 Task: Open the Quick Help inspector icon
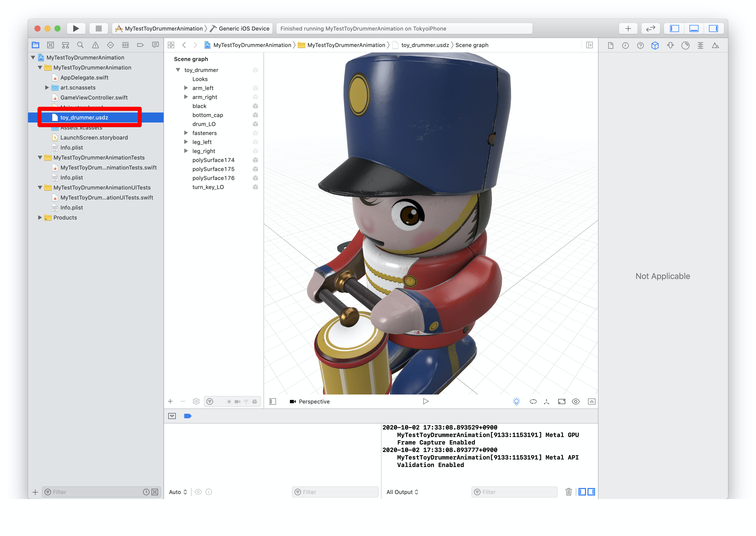tap(640, 45)
